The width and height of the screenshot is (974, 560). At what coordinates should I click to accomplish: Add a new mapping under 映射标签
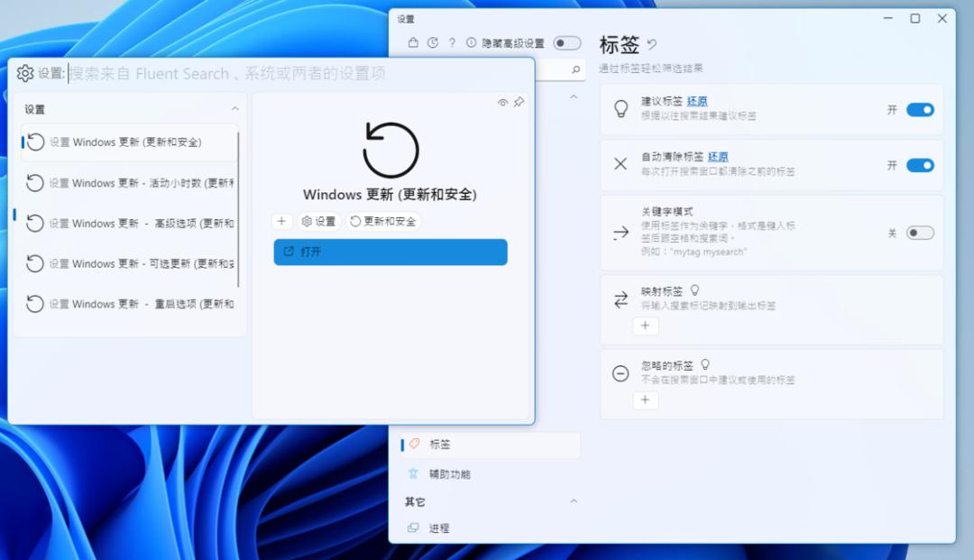click(x=645, y=326)
